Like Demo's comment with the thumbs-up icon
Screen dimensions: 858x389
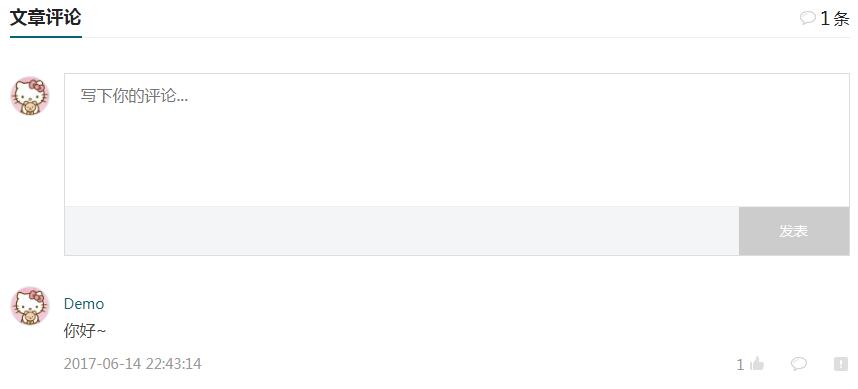[x=757, y=363]
